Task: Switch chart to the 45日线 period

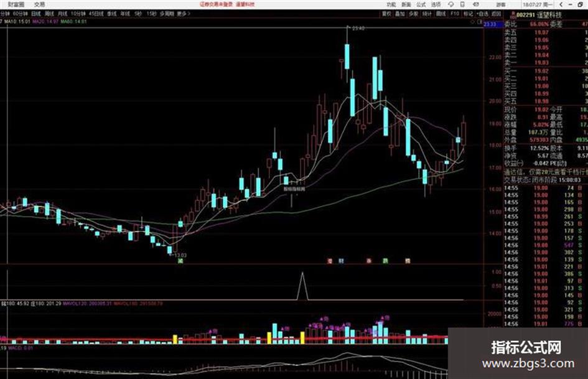Action: tap(96, 14)
